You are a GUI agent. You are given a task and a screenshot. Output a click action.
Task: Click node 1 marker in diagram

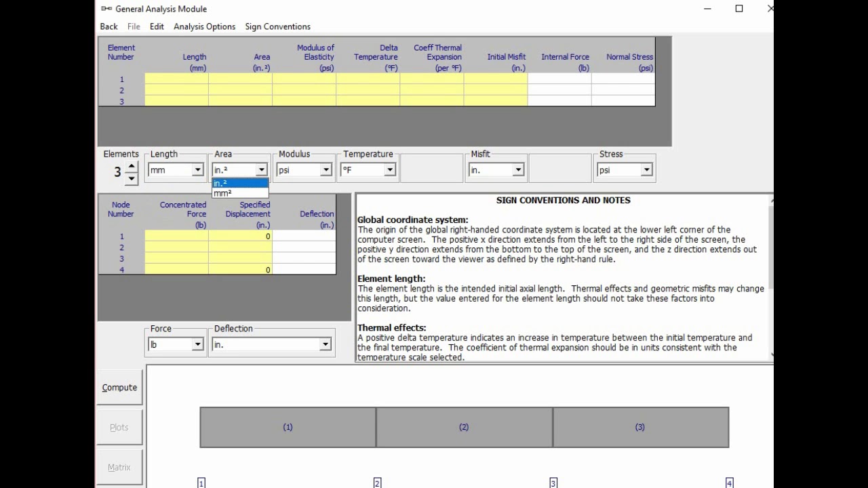[201, 483]
